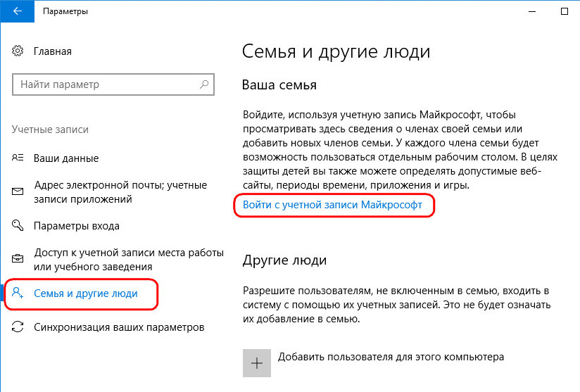Click the back arrow in title bar
The height and width of the screenshot is (392, 580).
(18, 11)
